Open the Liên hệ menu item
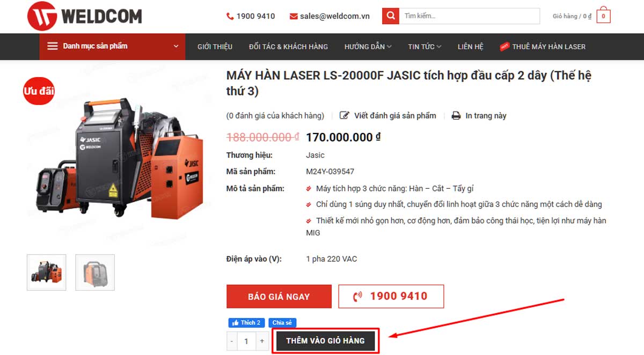This screenshot has width=644, height=355. (x=471, y=47)
